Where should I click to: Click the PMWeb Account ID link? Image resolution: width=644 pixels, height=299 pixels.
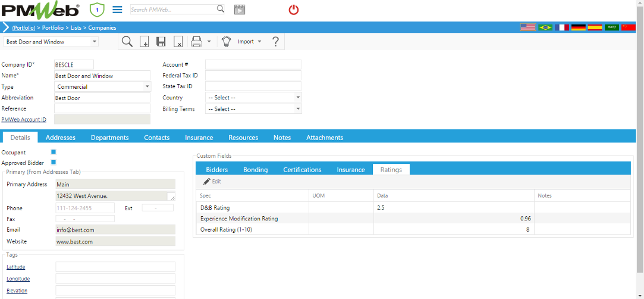point(24,119)
